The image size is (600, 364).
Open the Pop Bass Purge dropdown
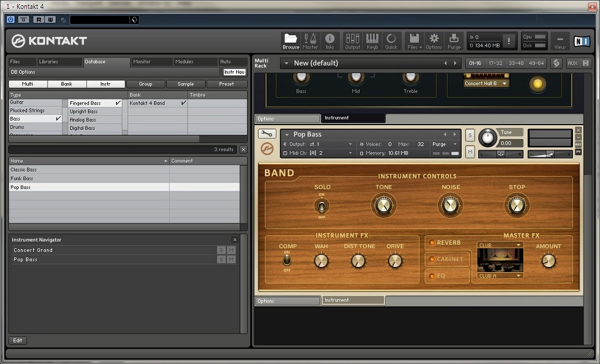[445, 144]
